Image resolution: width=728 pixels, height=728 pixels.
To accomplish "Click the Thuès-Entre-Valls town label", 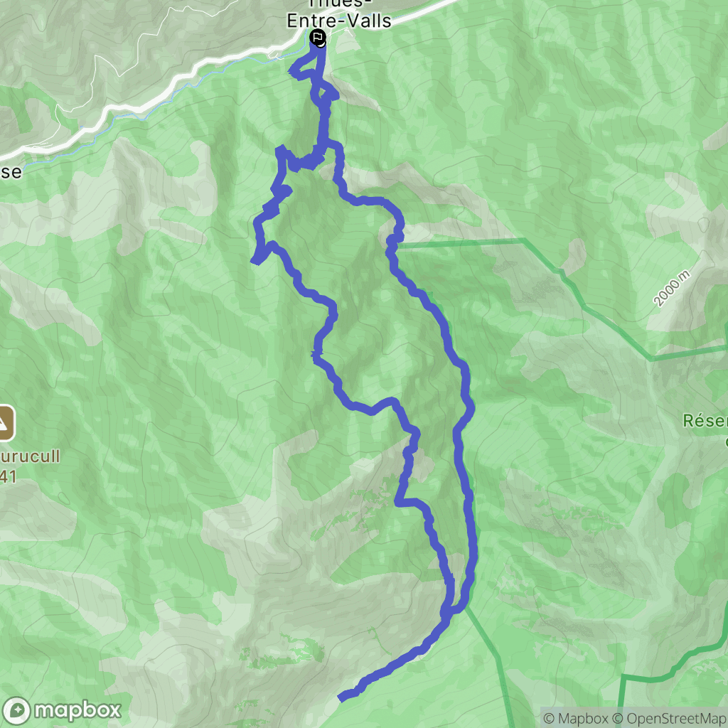I will [339, 14].
